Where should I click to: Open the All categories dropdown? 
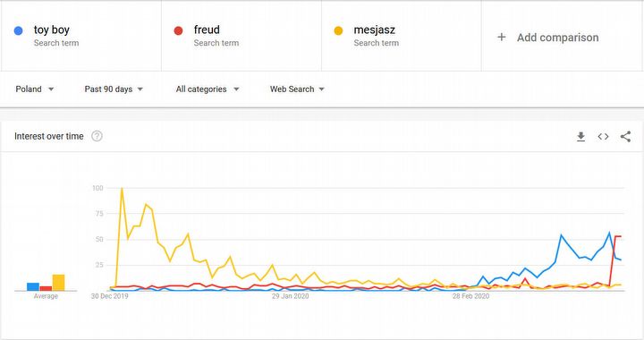tap(208, 89)
